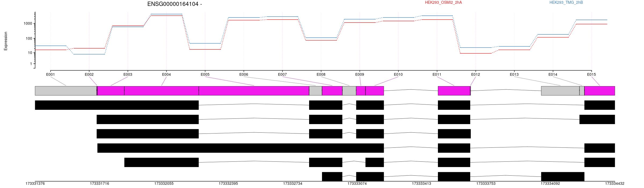Select the HEK293_TMG_2hB blue legend label

(x=566, y=2)
